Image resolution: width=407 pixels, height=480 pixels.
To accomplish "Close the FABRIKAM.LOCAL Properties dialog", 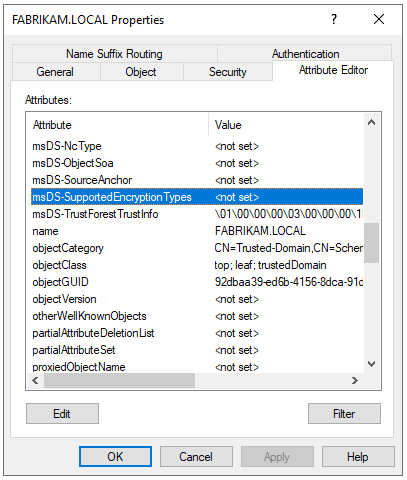I will 379,19.
